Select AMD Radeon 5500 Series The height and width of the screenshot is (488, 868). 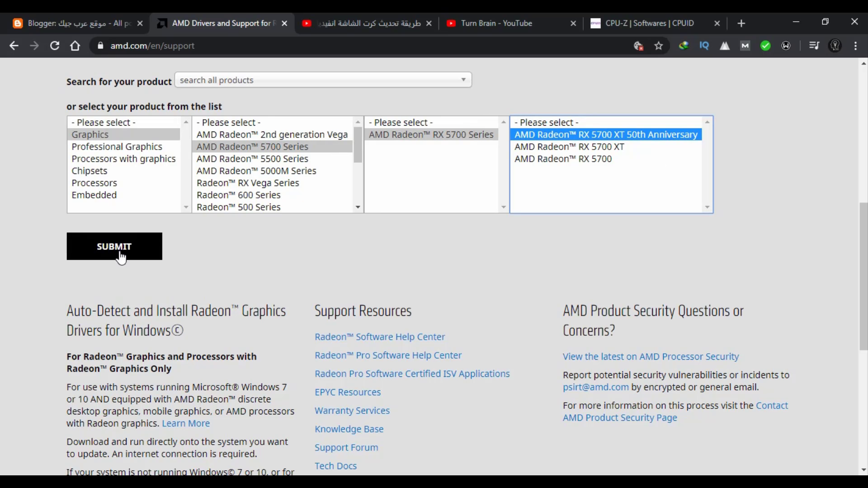pos(273,159)
